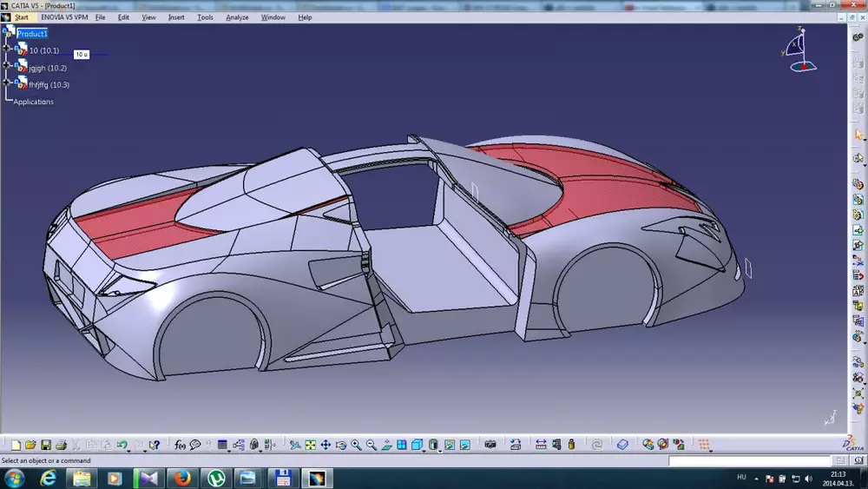Click the Save diskette icon in toolbar

coord(45,445)
